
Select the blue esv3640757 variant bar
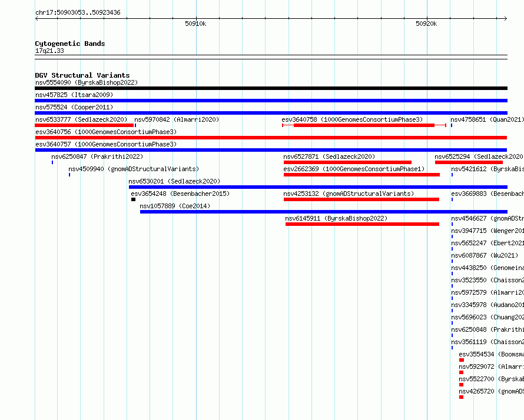point(271,150)
